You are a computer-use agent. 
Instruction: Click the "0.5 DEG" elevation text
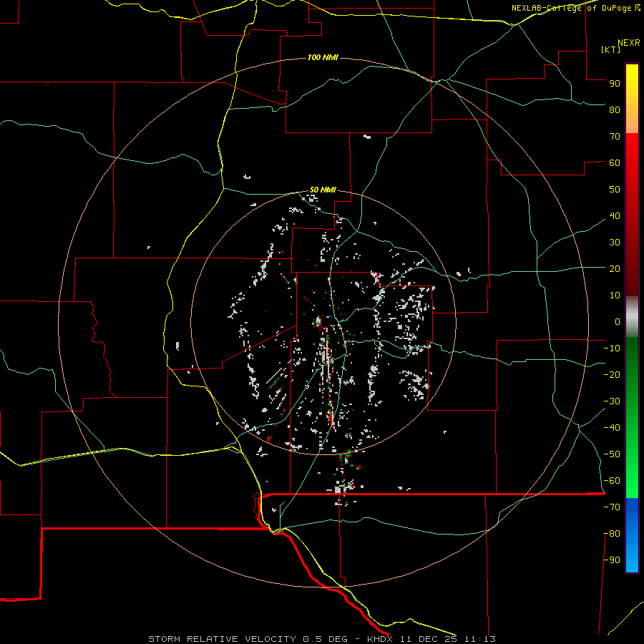point(326,639)
